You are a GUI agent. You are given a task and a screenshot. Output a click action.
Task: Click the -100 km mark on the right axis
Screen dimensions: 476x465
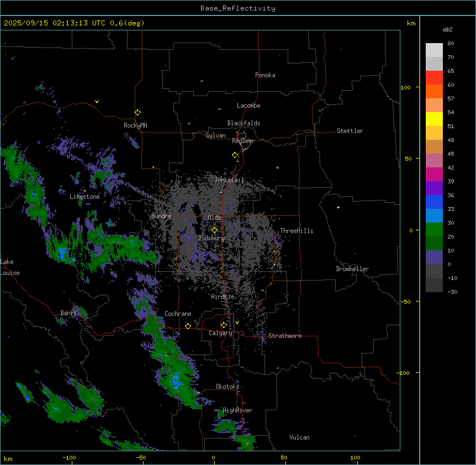pyautogui.click(x=404, y=373)
